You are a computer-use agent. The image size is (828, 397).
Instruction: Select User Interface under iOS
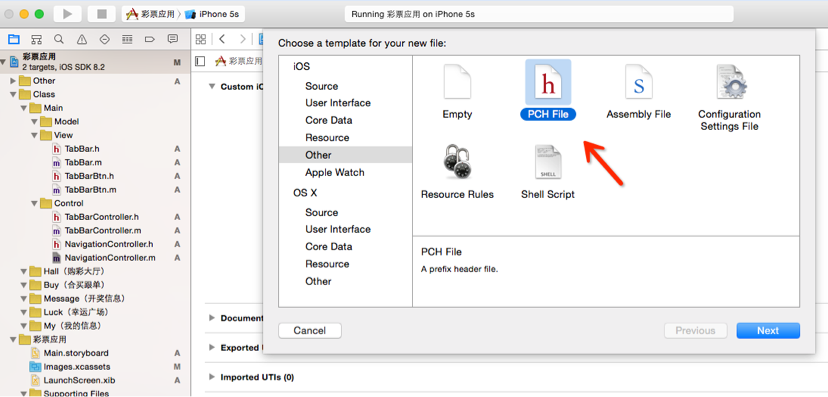coord(338,103)
